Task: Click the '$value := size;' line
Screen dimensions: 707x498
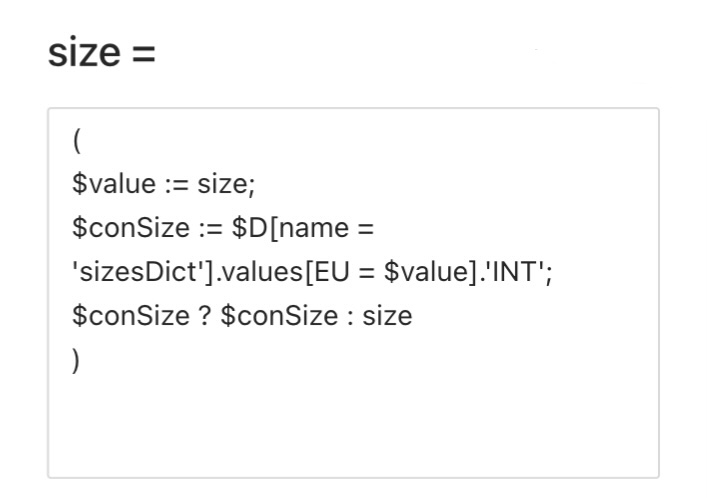Action: 165,185
